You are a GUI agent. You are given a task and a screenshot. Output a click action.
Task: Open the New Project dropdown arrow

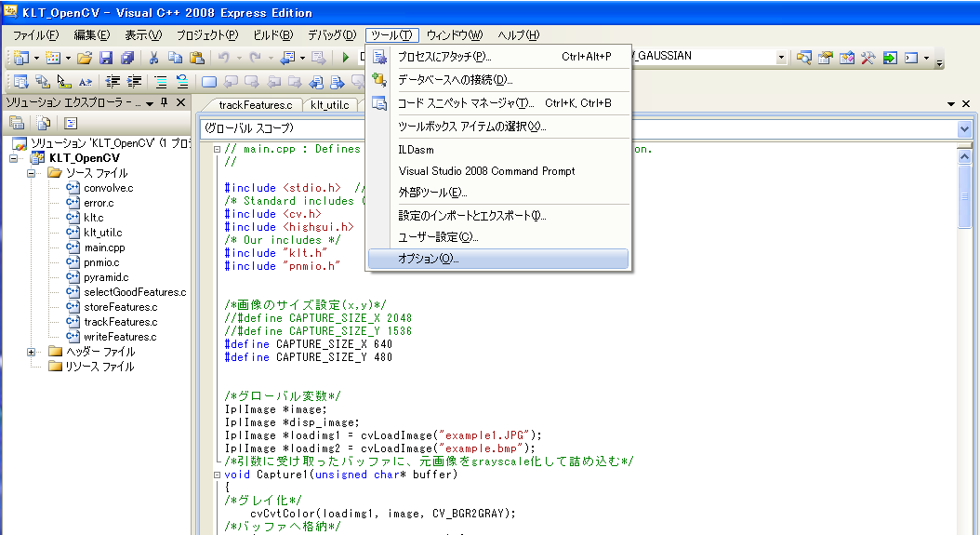point(36,58)
